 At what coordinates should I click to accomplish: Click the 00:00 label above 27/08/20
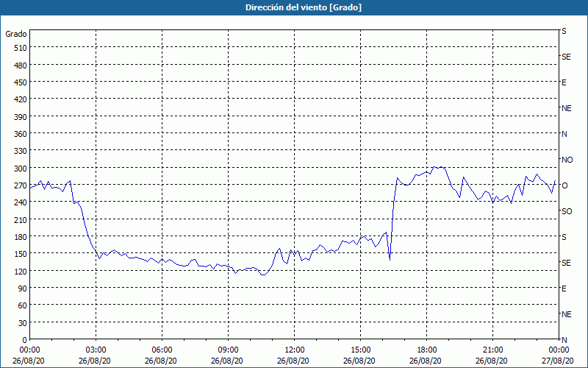[x=559, y=350]
